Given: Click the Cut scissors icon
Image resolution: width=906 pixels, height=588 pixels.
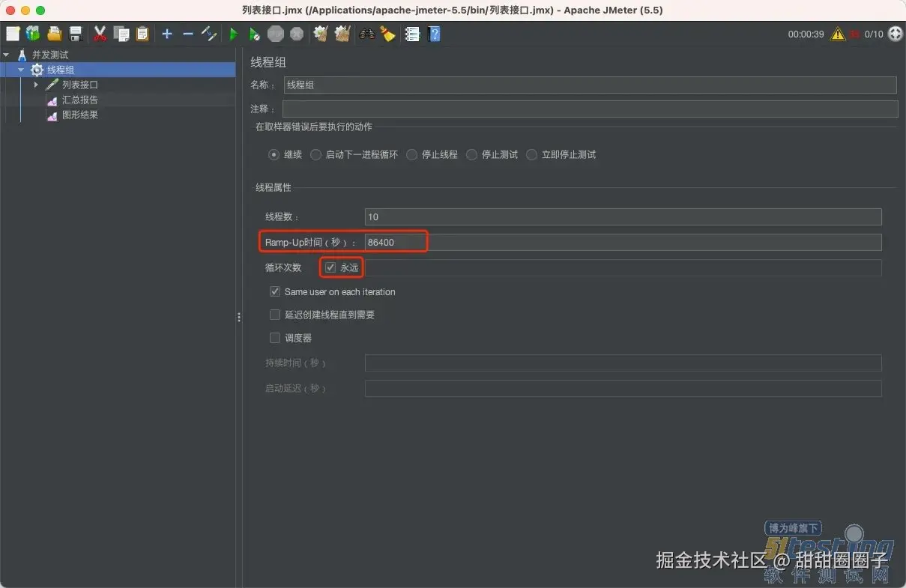Looking at the screenshot, I should [x=100, y=34].
